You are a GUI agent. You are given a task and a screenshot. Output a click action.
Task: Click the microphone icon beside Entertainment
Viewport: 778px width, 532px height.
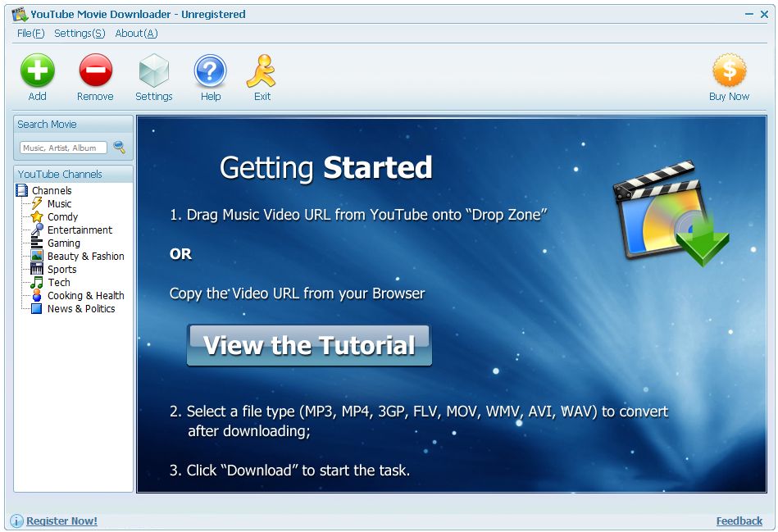click(x=37, y=230)
